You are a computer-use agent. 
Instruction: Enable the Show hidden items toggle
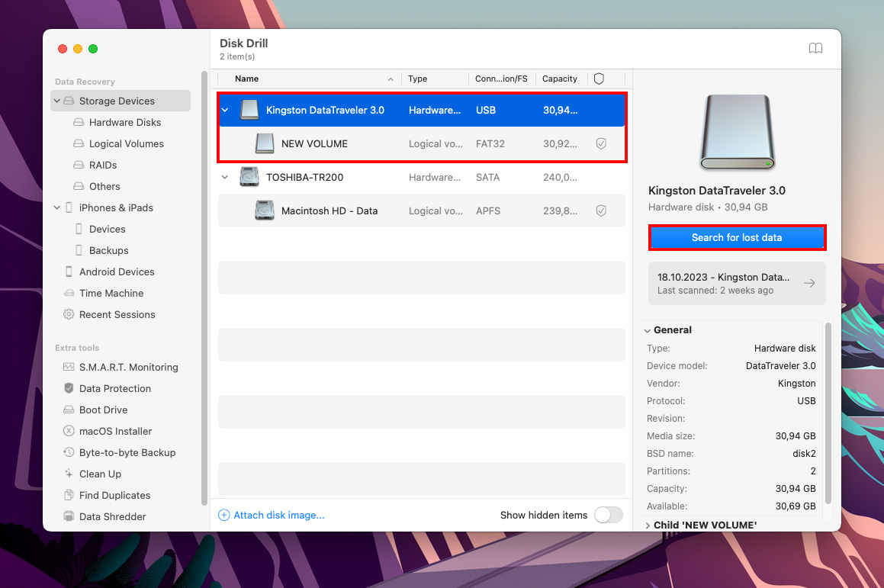click(x=608, y=515)
